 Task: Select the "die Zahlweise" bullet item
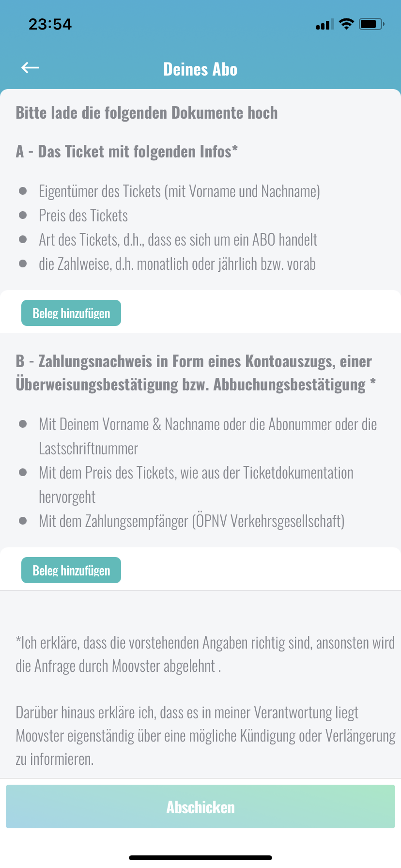point(177,264)
